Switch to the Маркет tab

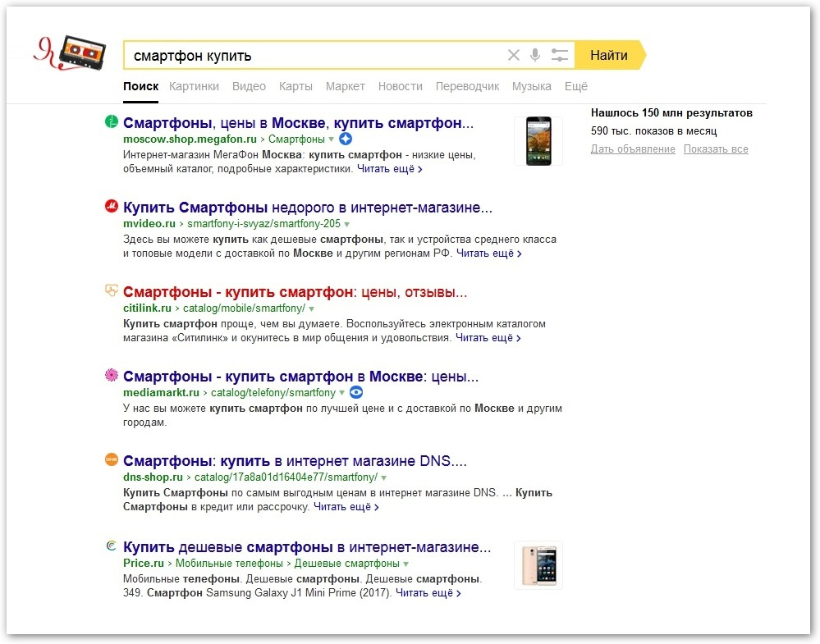click(345, 86)
